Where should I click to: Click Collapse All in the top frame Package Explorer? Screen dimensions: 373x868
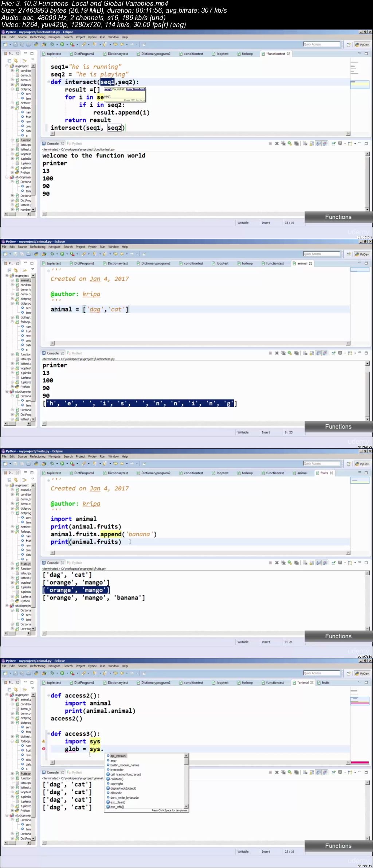tap(9, 61)
